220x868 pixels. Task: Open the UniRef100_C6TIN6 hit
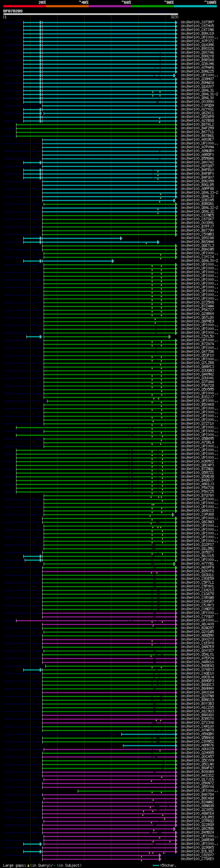click(197, 30)
